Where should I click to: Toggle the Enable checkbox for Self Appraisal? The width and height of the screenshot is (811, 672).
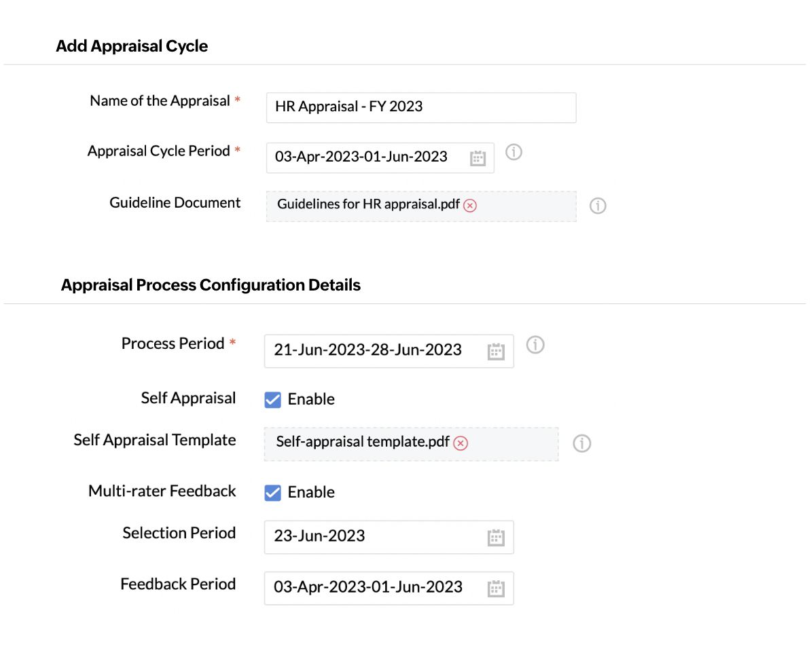tap(272, 399)
